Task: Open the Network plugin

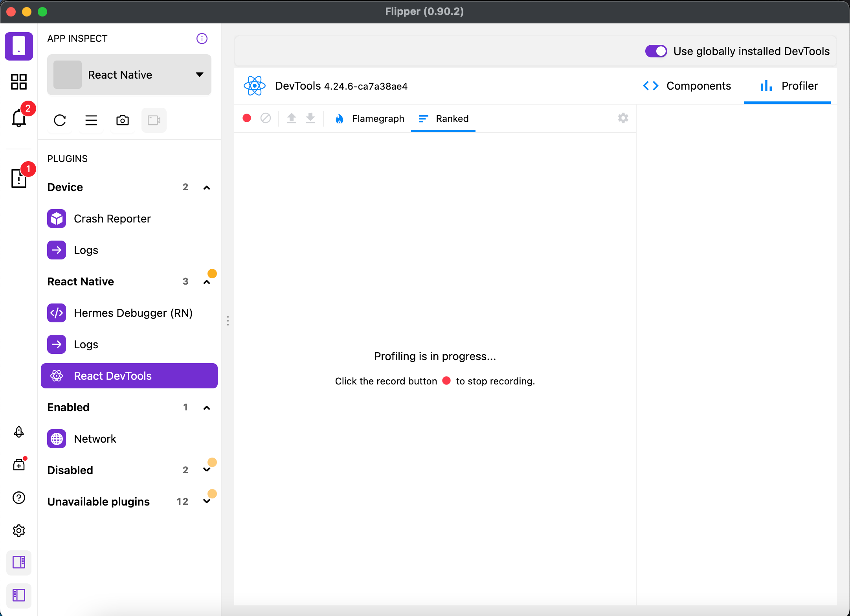Action: tap(129, 439)
